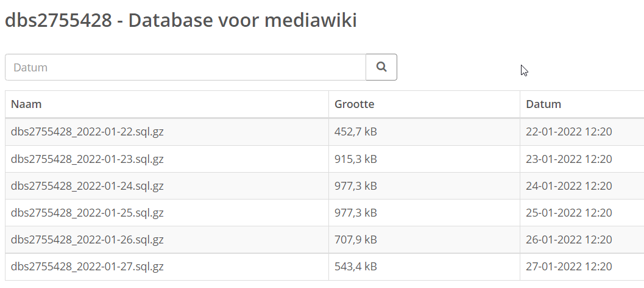Viewport: 644px width, 288px height.
Task: Sort by the Datum column header
Action: click(x=543, y=104)
